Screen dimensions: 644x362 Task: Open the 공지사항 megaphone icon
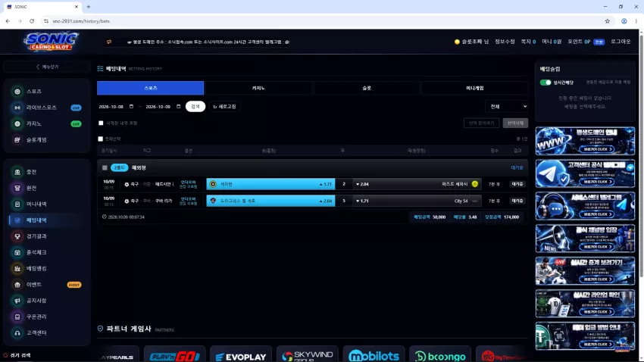click(17, 301)
